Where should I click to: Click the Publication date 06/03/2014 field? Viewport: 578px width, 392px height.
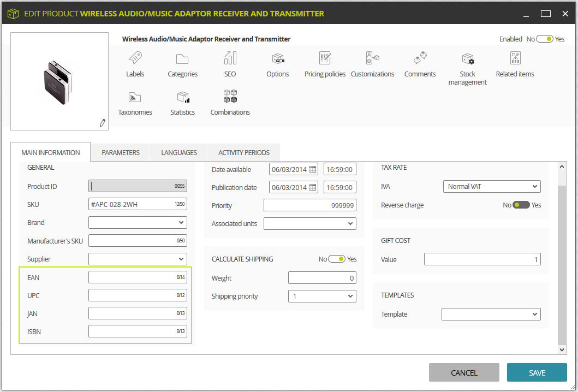pos(294,187)
